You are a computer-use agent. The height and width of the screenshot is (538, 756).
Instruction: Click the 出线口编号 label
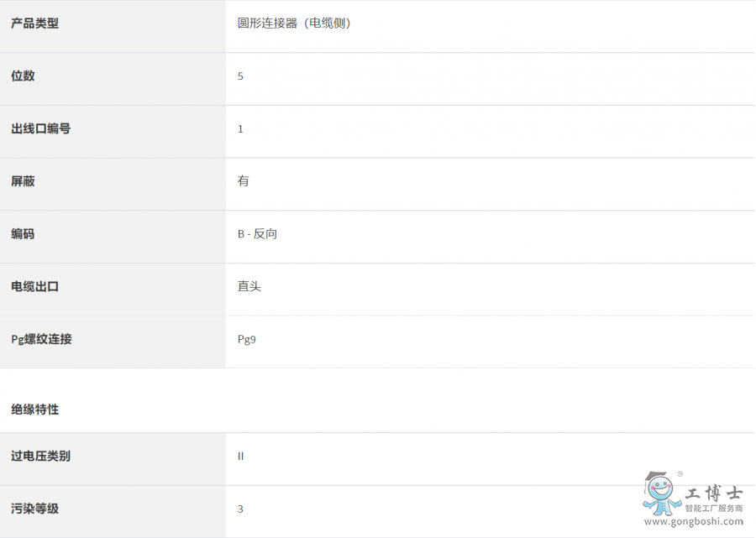click(x=40, y=129)
